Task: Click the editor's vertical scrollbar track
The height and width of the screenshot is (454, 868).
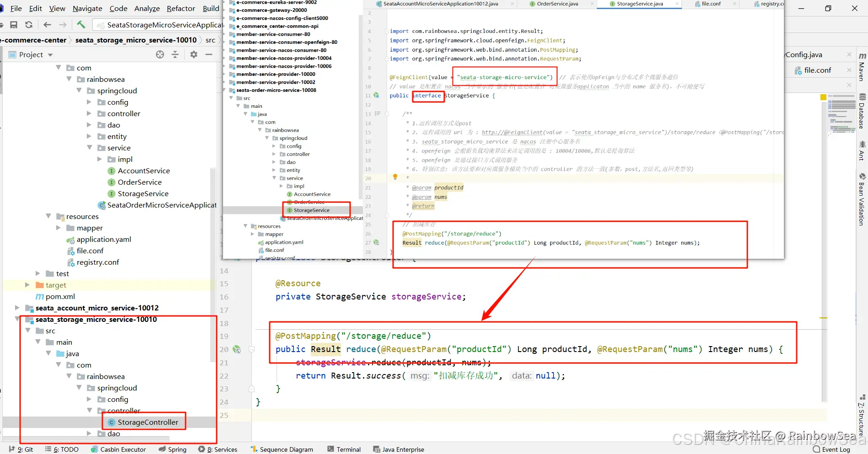Action: pos(824,251)
